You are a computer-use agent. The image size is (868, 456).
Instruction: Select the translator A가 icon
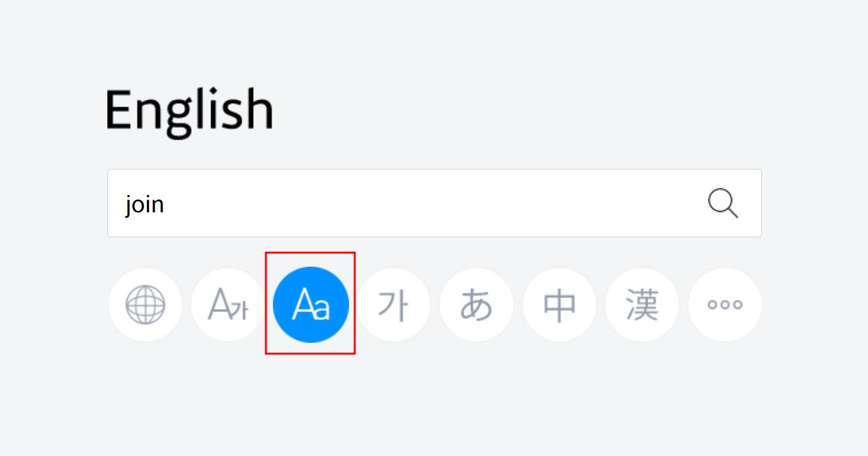pyautogui.click(x=228, y=304)
